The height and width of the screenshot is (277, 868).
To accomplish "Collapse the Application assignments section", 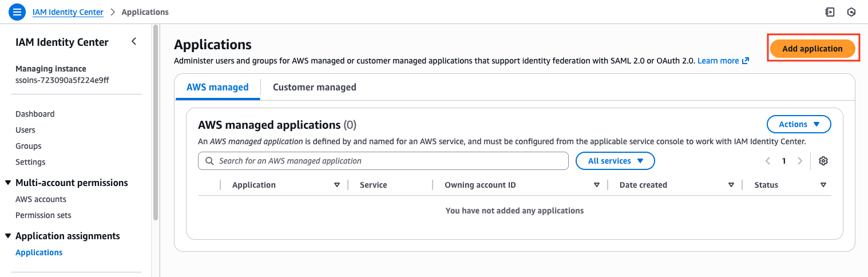I will click(8, 236).
